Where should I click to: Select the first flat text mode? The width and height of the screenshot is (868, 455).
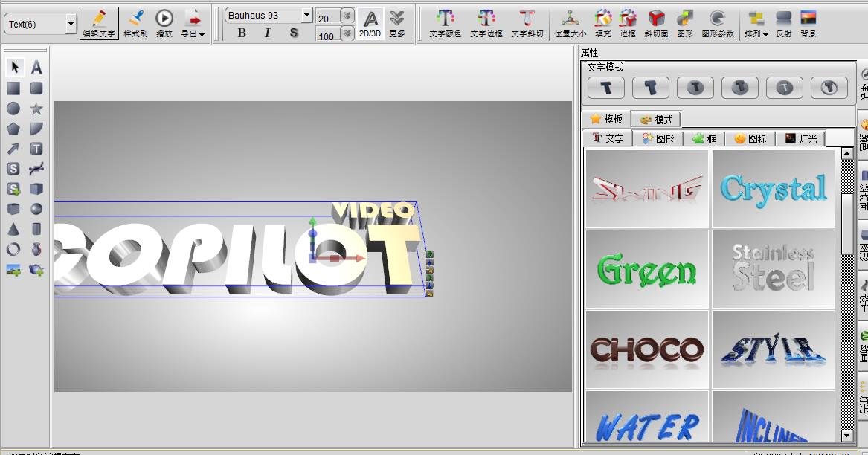[606, 88]
